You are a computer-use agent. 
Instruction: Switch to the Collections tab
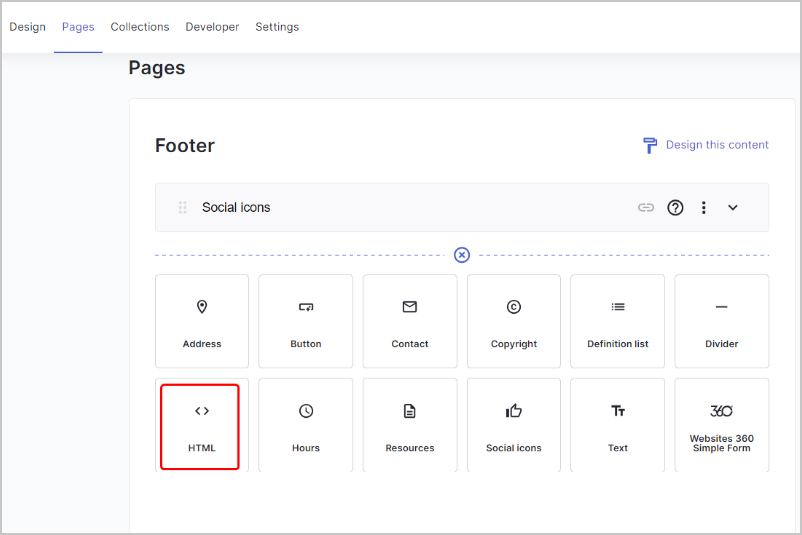click(x=140, y=27)
